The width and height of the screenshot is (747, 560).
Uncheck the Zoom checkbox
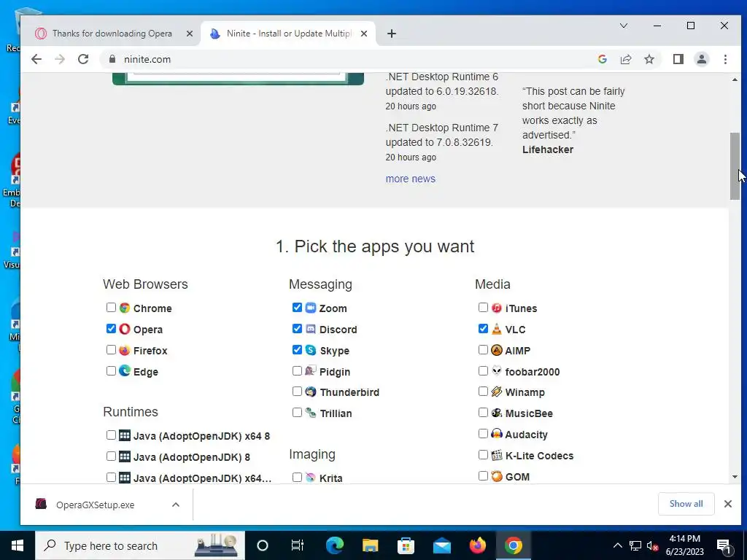click(298, 308)
